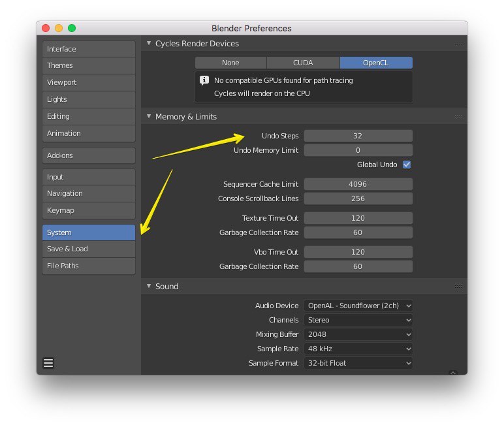Click the Texture Time Out field

(x=358, y=218)
